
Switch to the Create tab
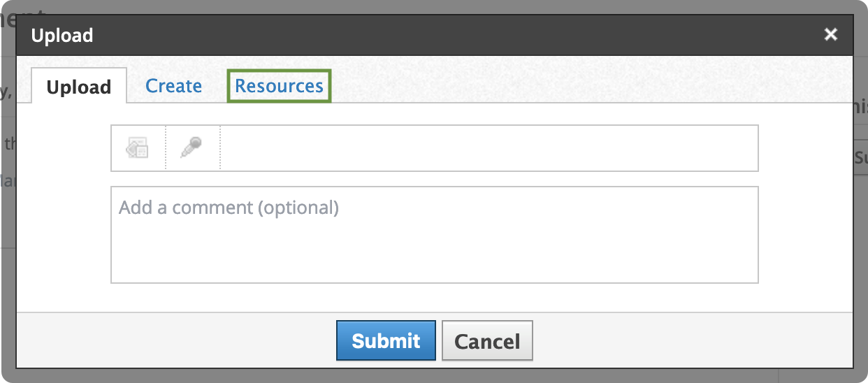point(173,86)
